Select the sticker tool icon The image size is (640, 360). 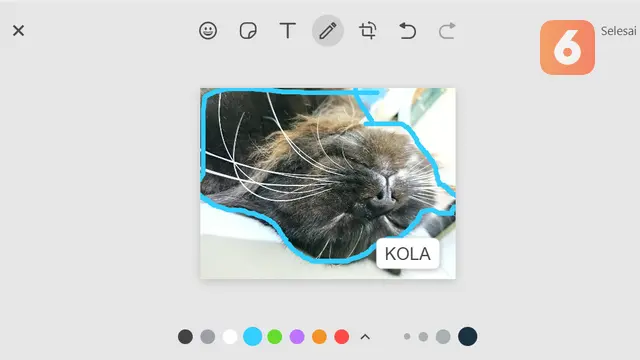click(x=248, y=31)
